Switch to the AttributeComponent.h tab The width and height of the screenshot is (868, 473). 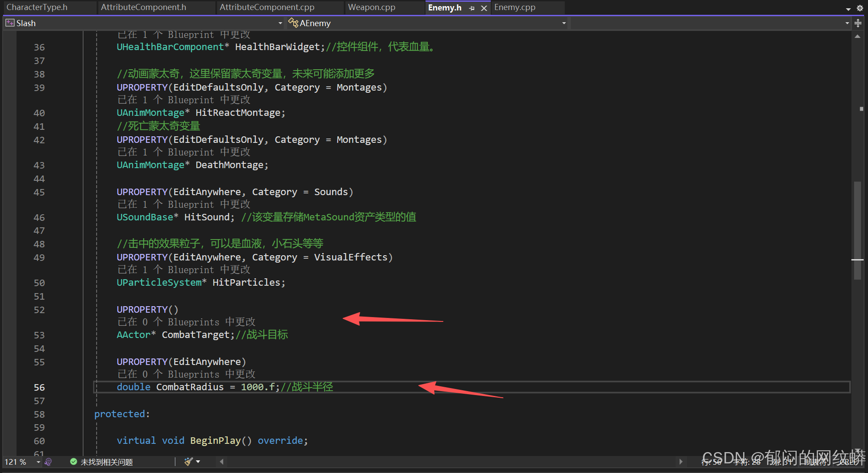pyautogui.click(x=144, y=7)
